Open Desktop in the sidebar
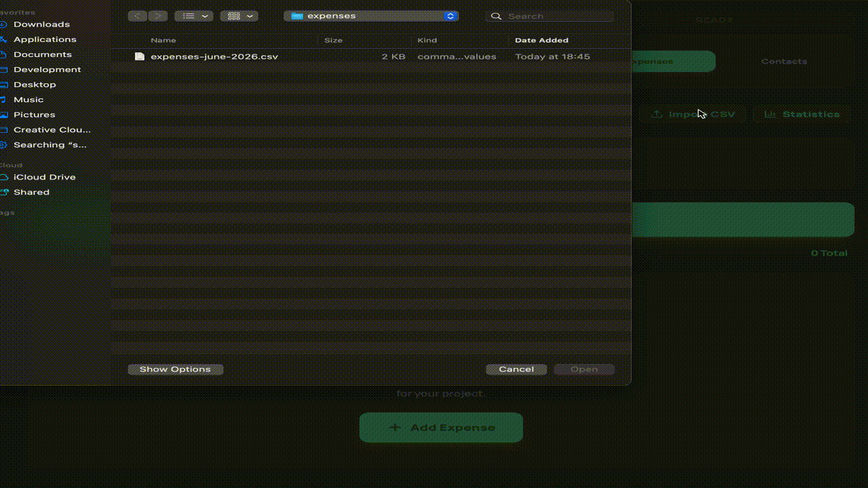The width and height of the screenshot is (868, 488). pos(35,85)
